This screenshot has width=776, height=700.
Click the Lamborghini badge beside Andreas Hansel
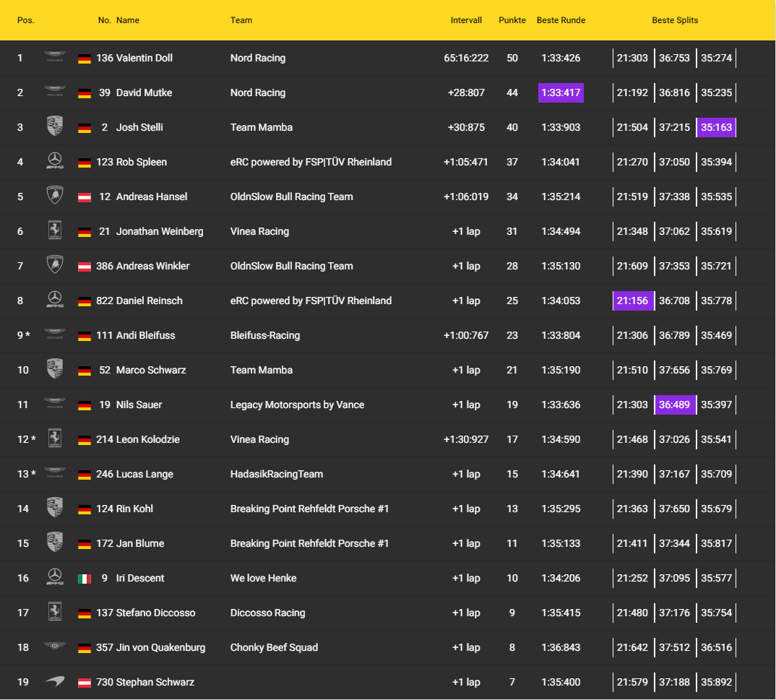pyautogui.click(x=54, y=196)
